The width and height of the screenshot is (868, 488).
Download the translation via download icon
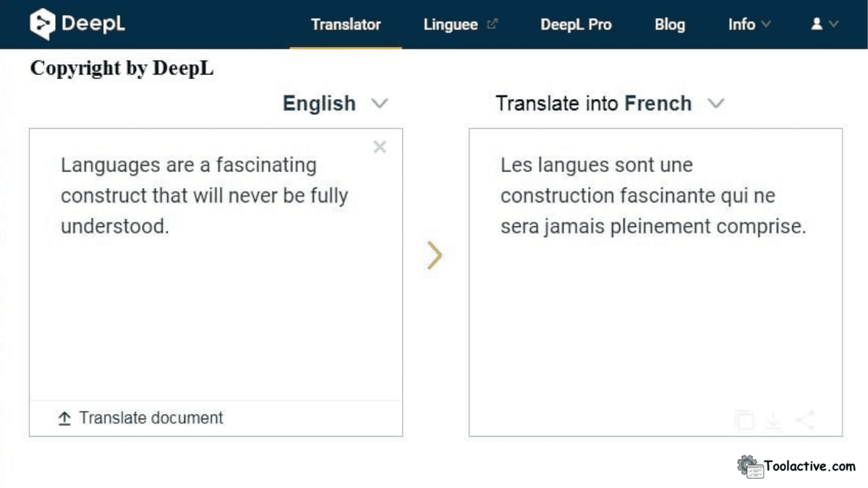click(x=773, y=420)
